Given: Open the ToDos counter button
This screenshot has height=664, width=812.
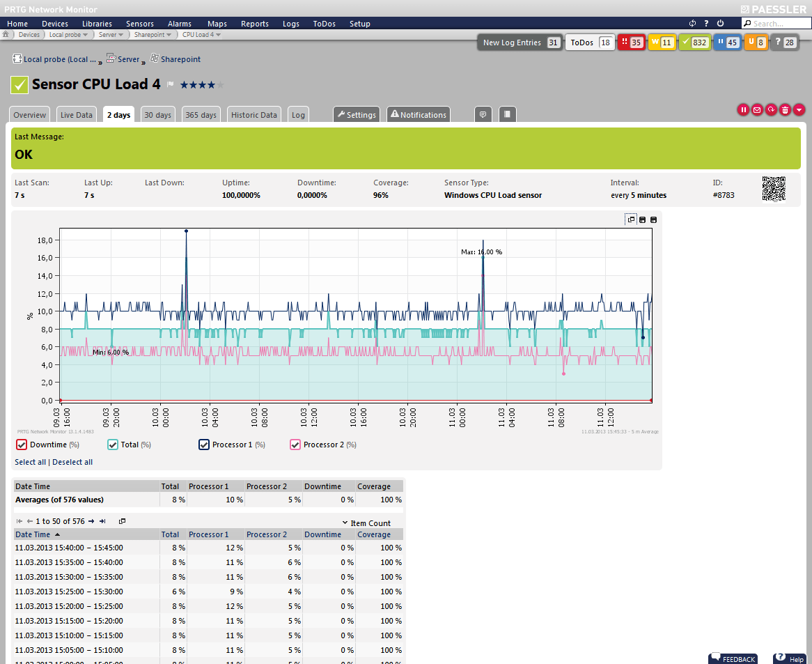Looking at the screenshot, I should (590, 43).
